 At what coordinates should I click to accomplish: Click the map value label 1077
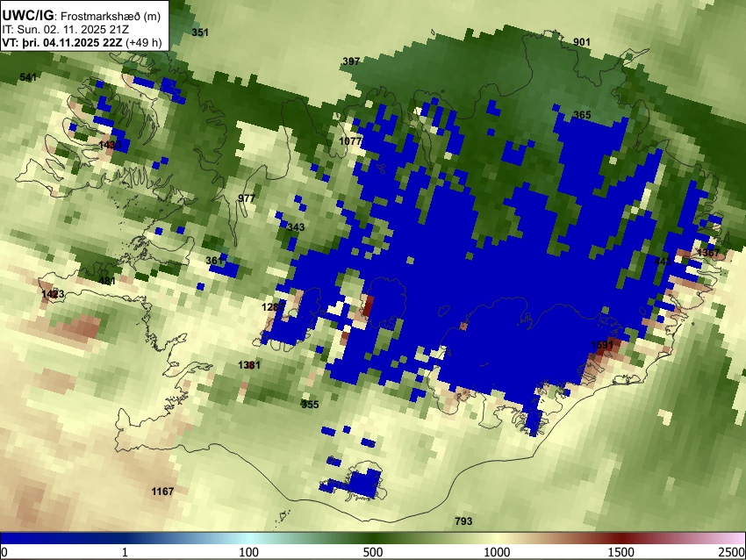350,141
